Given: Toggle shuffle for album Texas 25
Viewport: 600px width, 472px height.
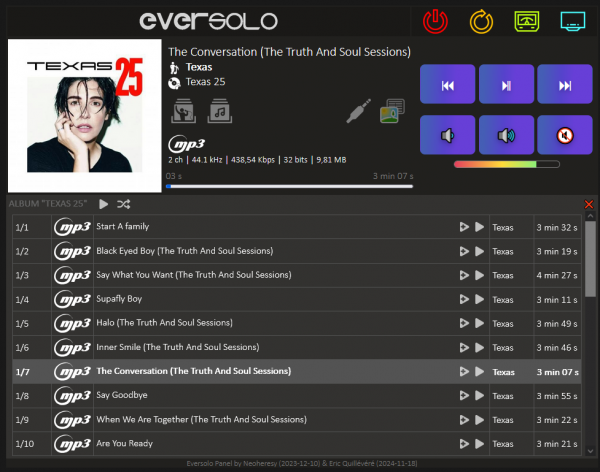Looking at the screenshot, I should click(123, 204).
